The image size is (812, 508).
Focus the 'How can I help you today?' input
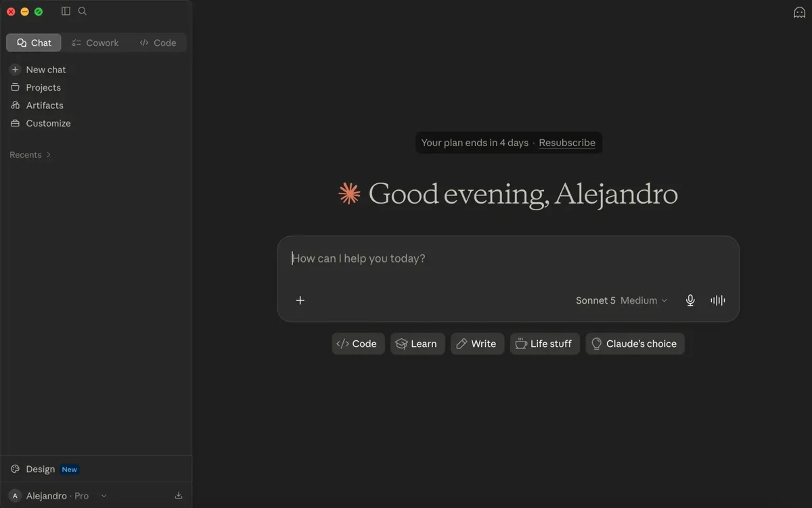click(x=508, y=258)
